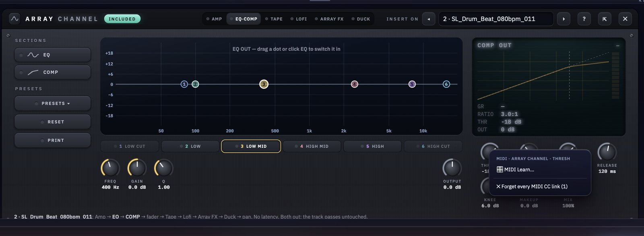Click the FREQ knob

click(110, 168)
